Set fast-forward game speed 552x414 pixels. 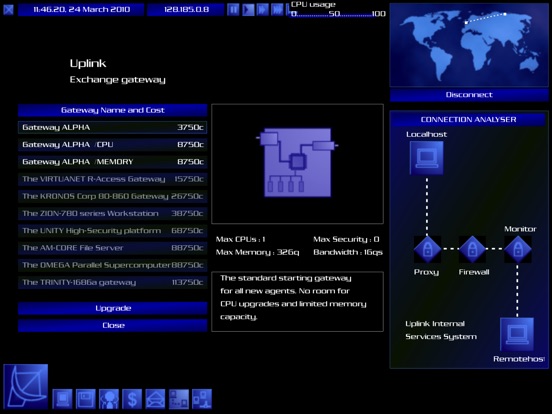[263, 10]
